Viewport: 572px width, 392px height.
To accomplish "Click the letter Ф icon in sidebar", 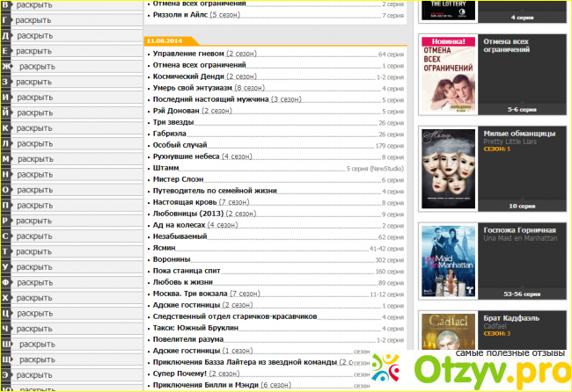I will (6, 282).
